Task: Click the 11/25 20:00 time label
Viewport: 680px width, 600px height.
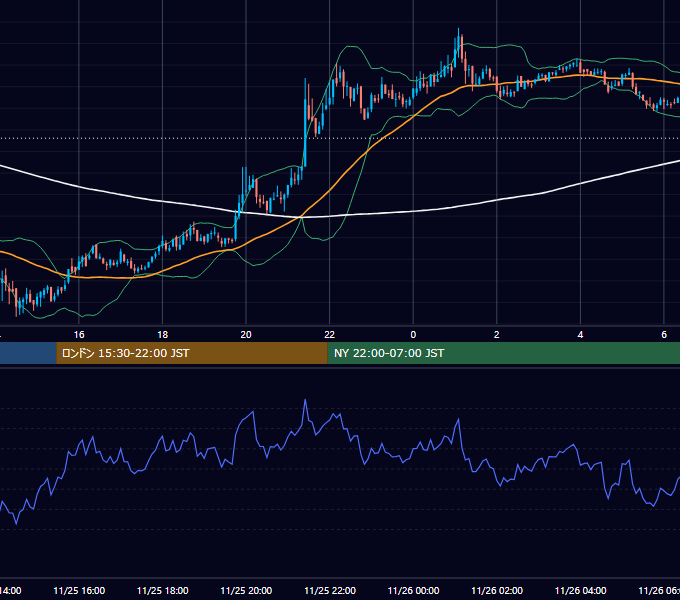Action: [246, 590]
